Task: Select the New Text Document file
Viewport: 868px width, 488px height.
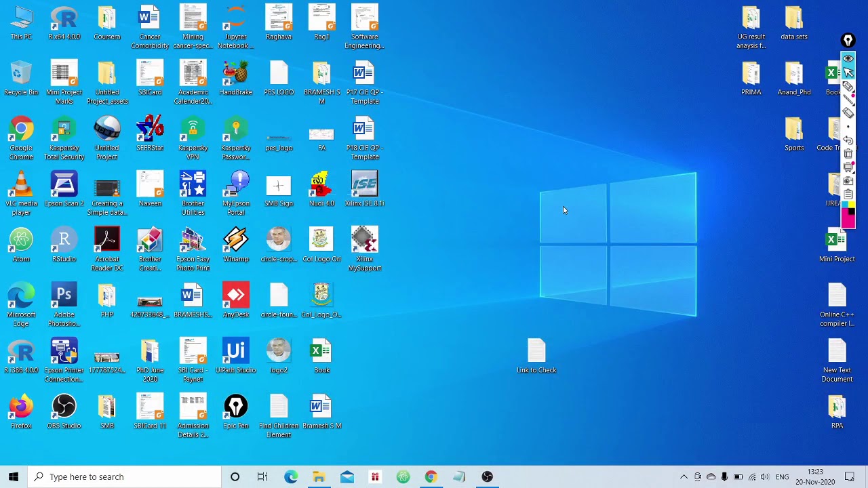Action: pos(837,361)
